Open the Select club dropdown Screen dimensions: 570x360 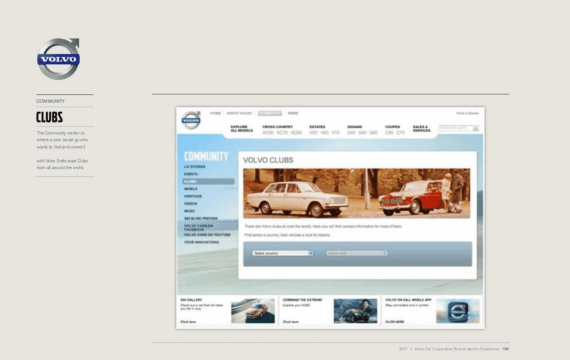[356, 253]
